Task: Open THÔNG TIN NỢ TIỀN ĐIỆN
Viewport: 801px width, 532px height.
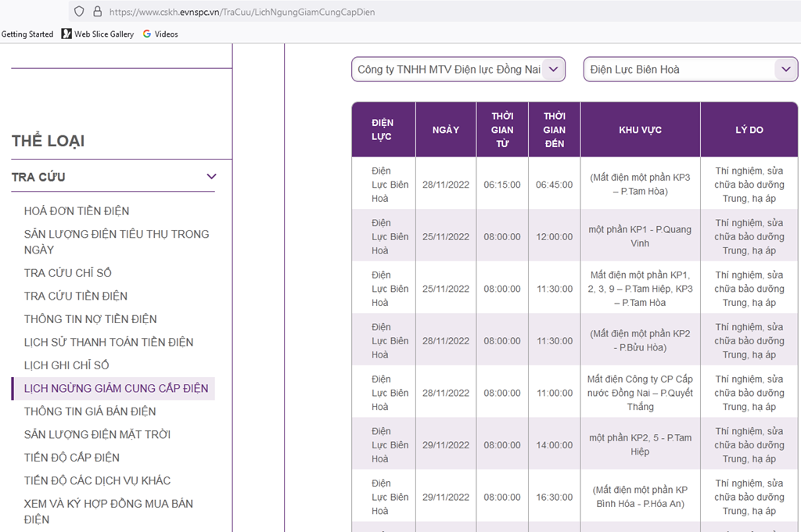Action: (x=91, y=319)
